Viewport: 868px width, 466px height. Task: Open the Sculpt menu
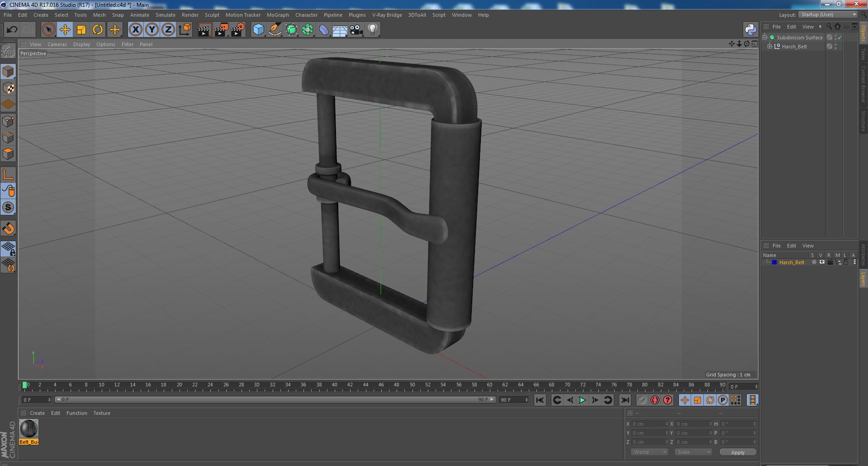tap(212, 15)
